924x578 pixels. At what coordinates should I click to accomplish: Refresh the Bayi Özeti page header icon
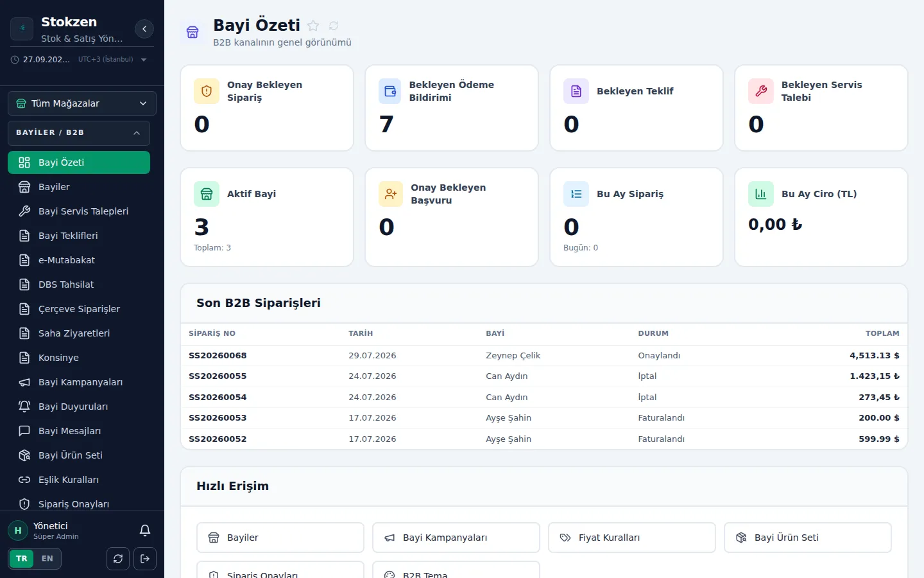(334, 26)
